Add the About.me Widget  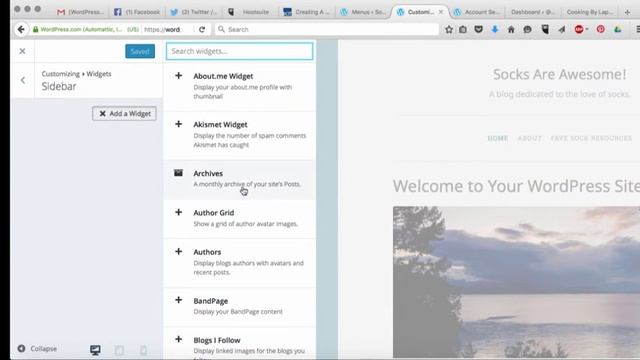tap(178, 76)
